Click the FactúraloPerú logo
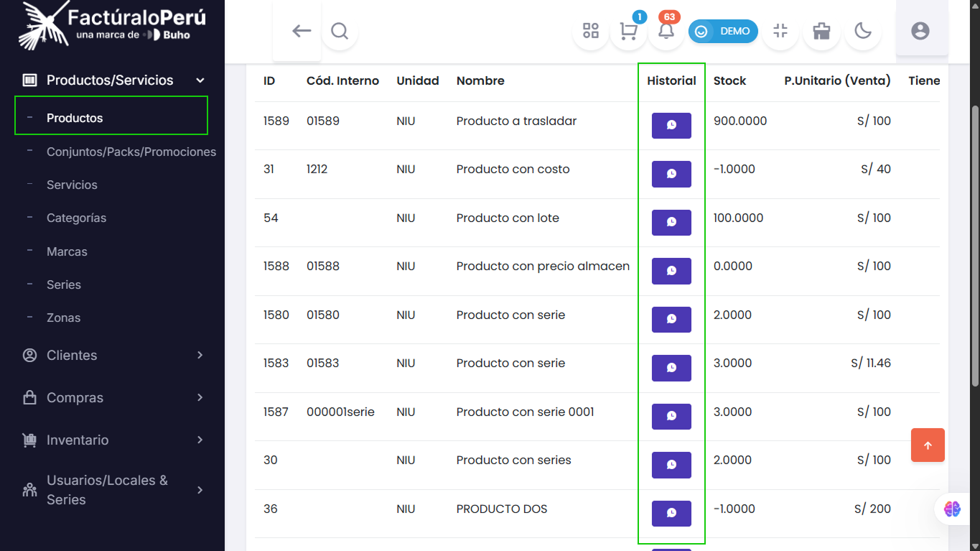The image size is (980, 551). tap(113, 25)
